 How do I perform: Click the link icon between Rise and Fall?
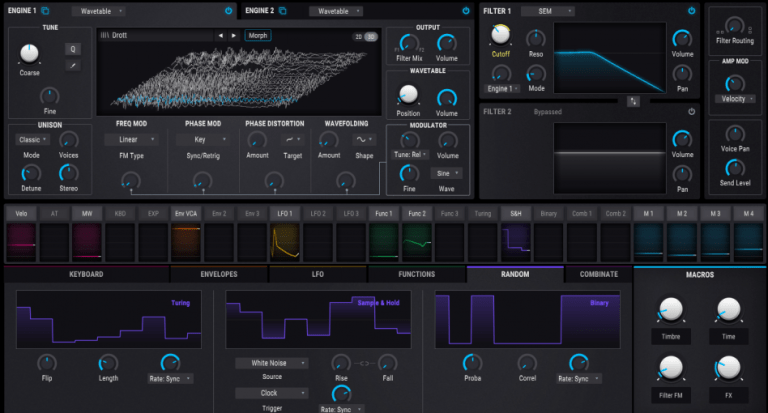(x=363, y=363)
